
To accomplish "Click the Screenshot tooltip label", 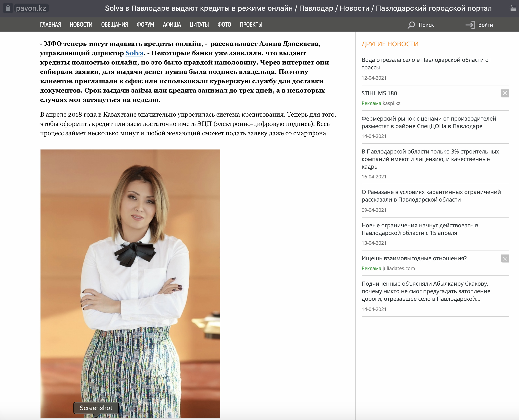I will pos(96,408).
